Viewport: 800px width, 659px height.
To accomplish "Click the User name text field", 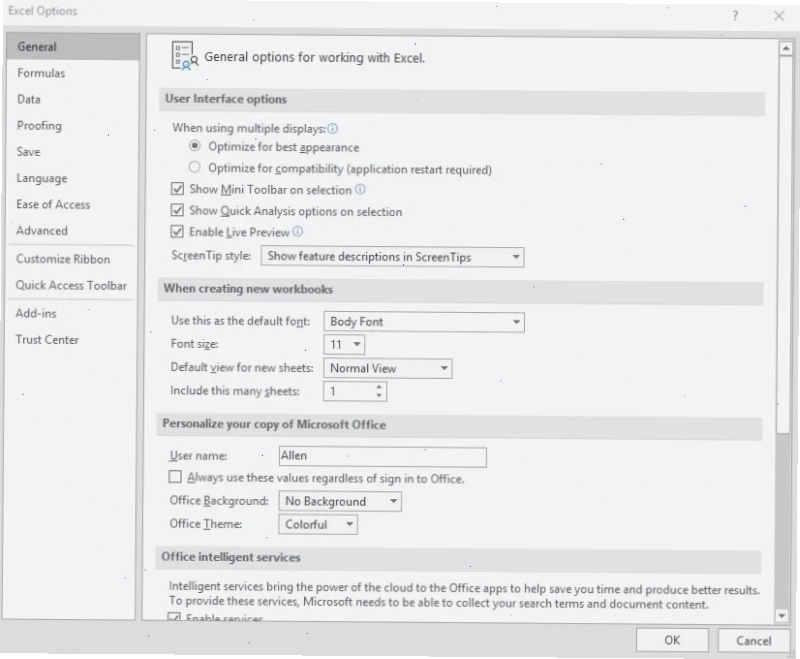I will 383,457.
